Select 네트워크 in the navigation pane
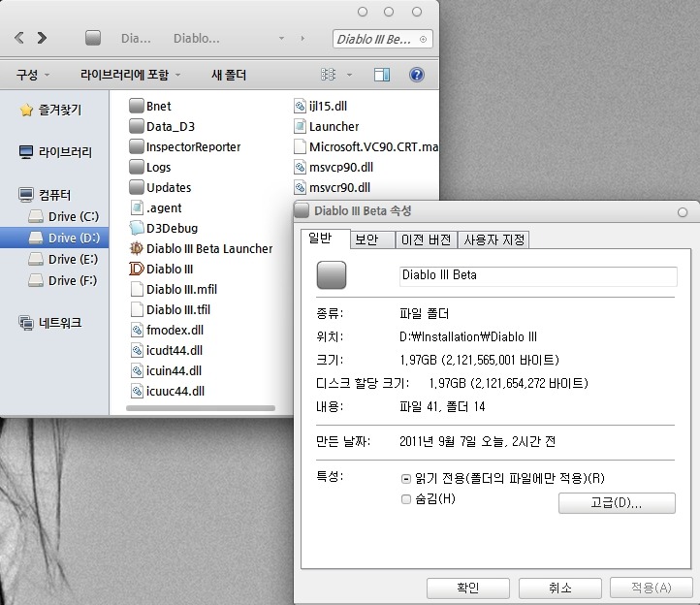The image size is (700, 605). pos(50,322)
